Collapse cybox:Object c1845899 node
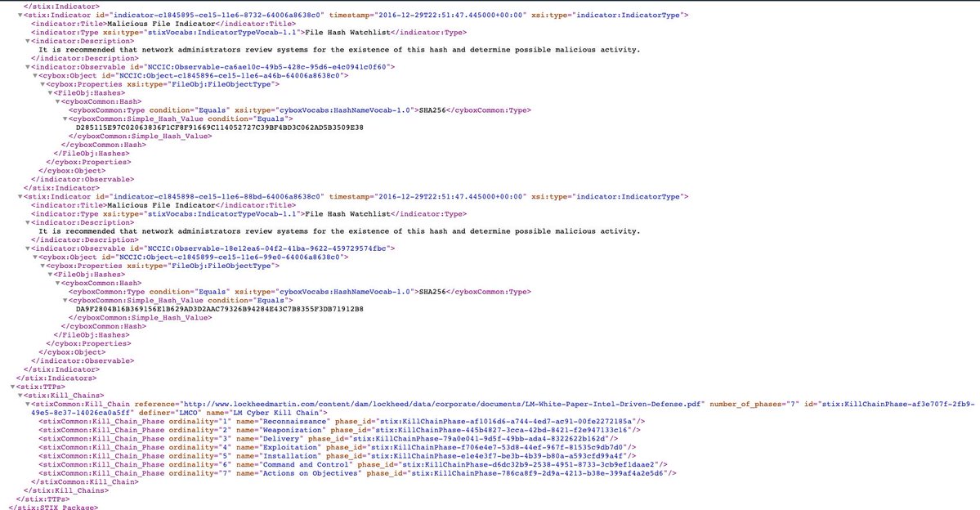Image resolution: width=980 pixels, height=510 pixels. point(32,257)
